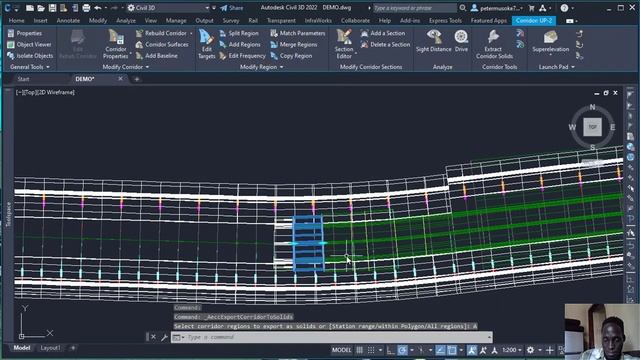Expand the Modify Corridor panel
The height and width of the screenshot is (360, 640).
pos(126,67)
